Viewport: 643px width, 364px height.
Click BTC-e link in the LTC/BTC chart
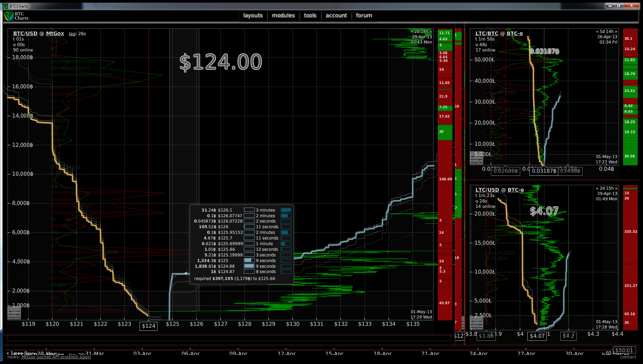click(514, 33)
